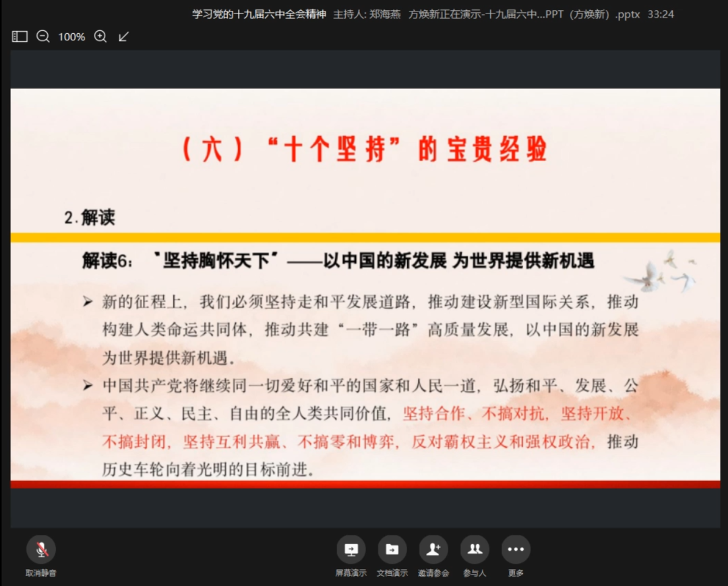Open the 参与人 participants list
This screenshot has width=728, height=586.
475,550
